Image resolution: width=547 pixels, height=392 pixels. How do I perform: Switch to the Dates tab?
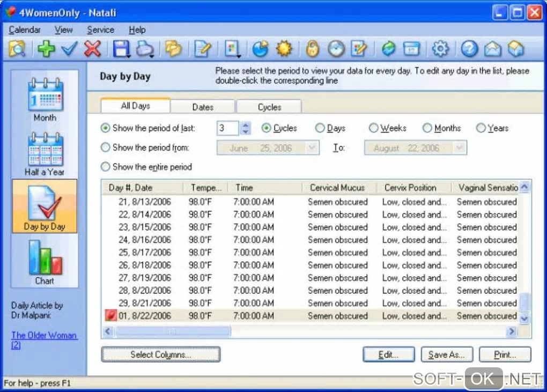[203, 107]
